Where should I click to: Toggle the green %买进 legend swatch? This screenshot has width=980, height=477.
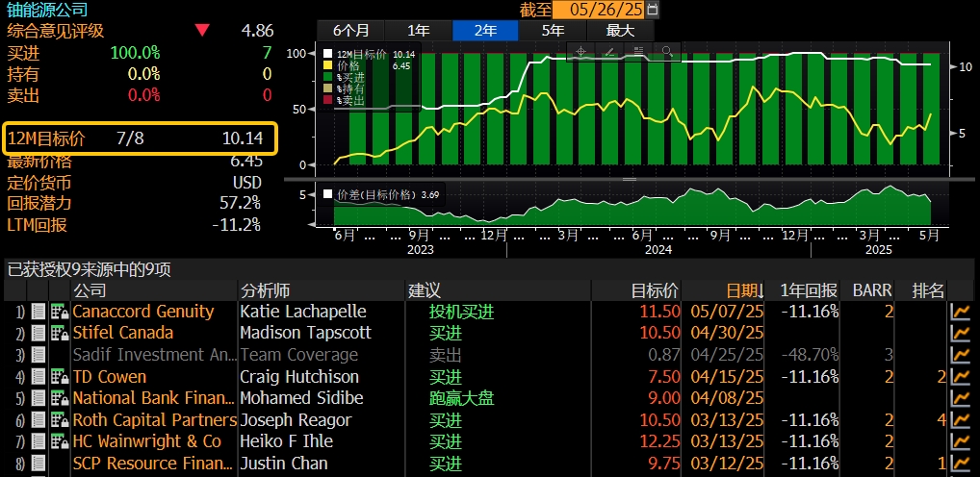pos(328,78)
